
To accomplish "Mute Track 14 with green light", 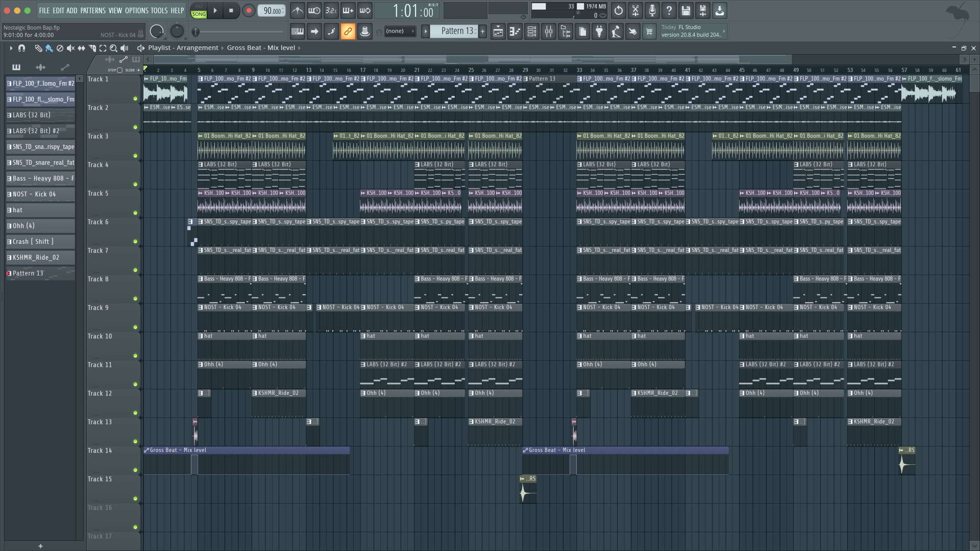I will tap(135, 470).
